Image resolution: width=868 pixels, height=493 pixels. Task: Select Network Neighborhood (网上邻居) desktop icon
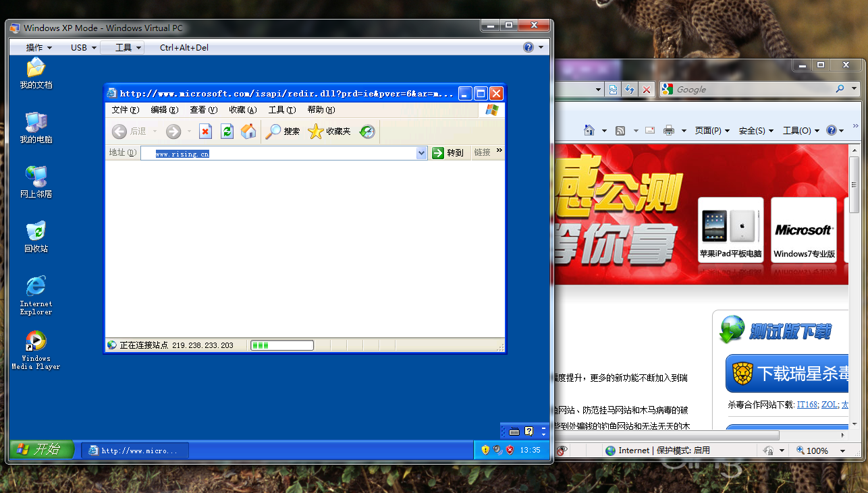coord(36,183)
